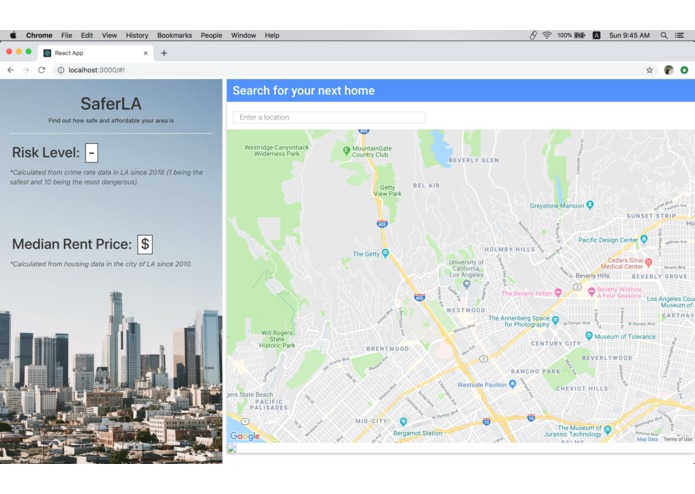The height and width of the screenshot is (494, 695).
Task: Click Westside Pavilion map marker
Action: [x=512, y=384]
